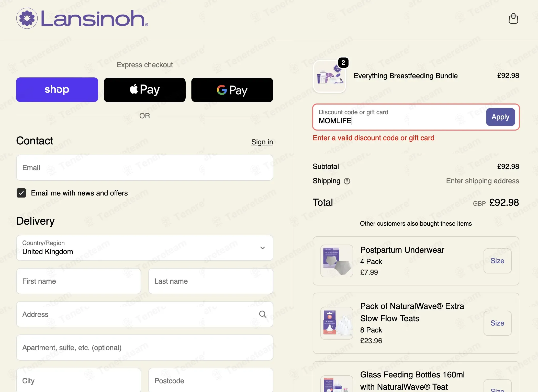The height and width of the screenshot is (392, 538).
Task: Click the Lansinoh logo
Action: (82, 18)
